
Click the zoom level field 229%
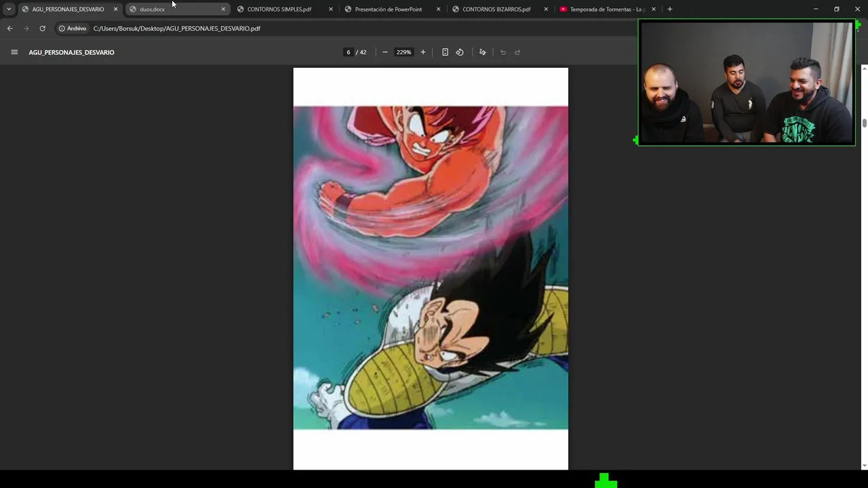click(x=403, y=52)
